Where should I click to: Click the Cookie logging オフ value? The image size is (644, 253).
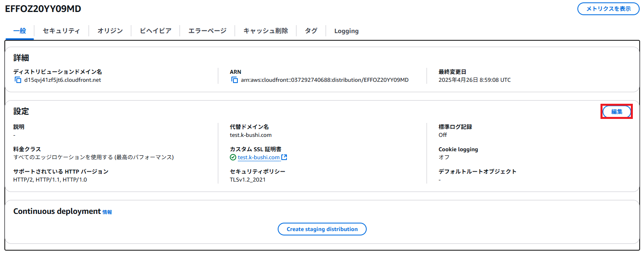[x=444, y=157]
